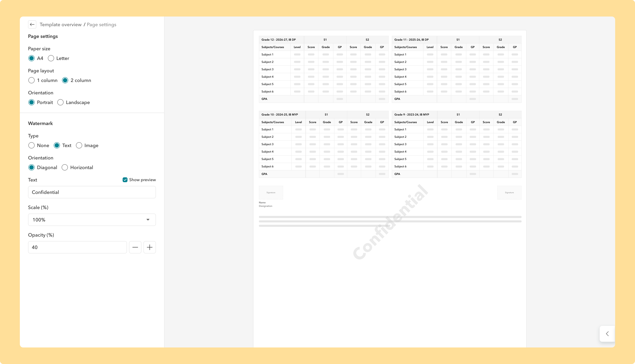
Task: Set watermark type to Text
Action: pyautogui.click(x=57, y=145)
